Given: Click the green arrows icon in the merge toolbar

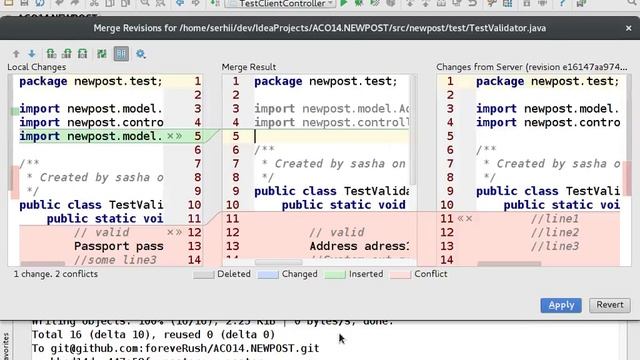Looking at the screenshot, I should (x=102, y=53).
